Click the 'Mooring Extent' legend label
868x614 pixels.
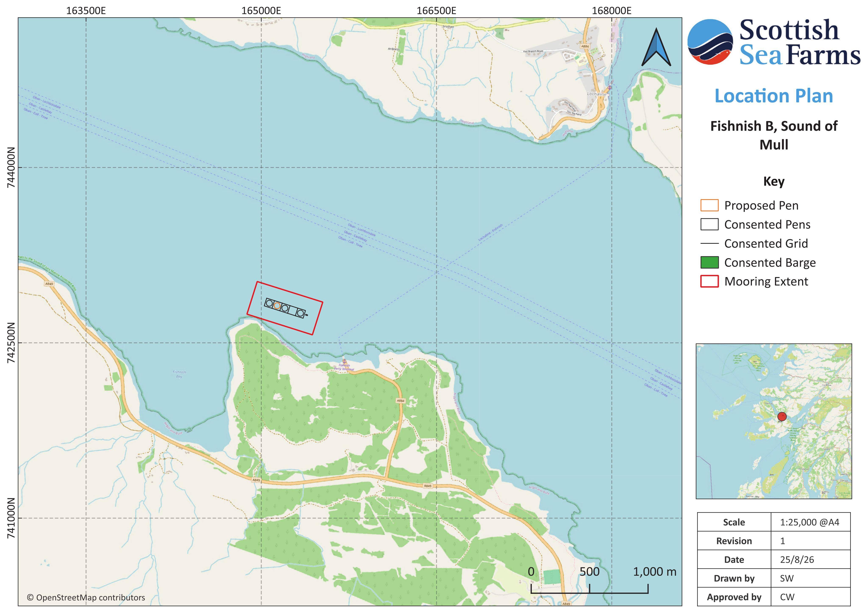[x=766, y=282]
